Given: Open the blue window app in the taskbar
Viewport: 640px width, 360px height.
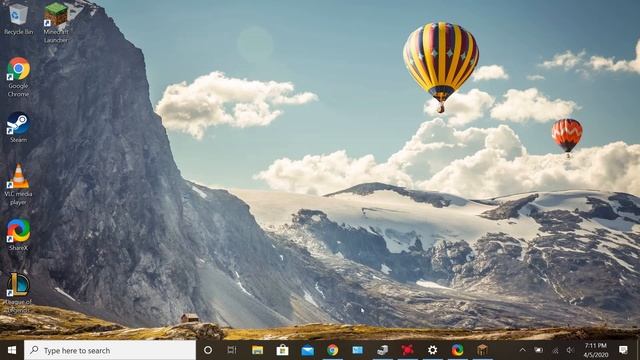Looking at the screenshot, I should click(x=358, y=350).
